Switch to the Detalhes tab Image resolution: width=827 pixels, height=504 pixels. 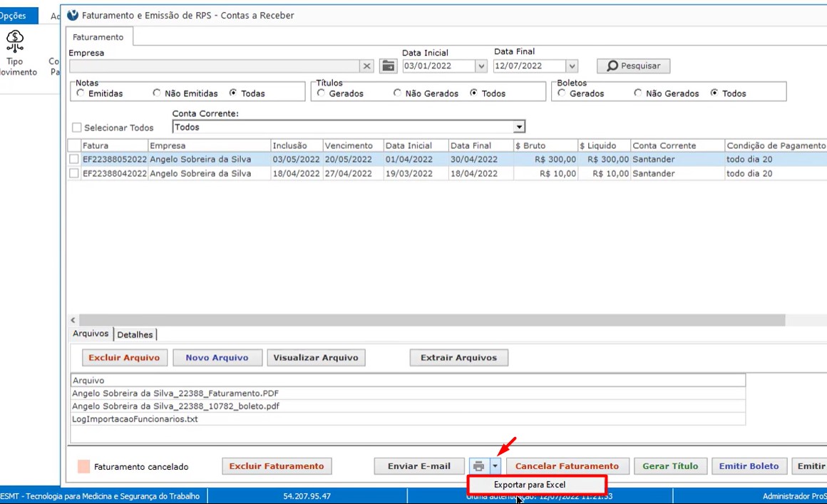(135, 334)
